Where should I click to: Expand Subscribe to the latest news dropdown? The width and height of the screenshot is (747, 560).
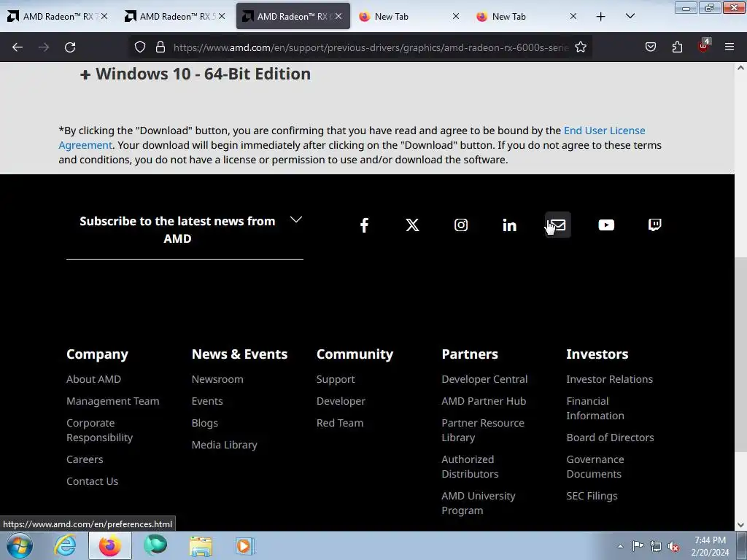296,219
